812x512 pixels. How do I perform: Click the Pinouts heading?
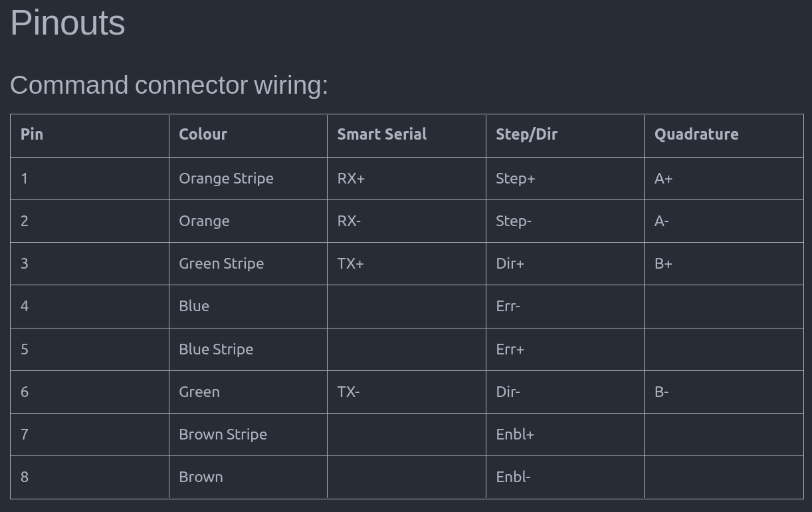point(68,23)
